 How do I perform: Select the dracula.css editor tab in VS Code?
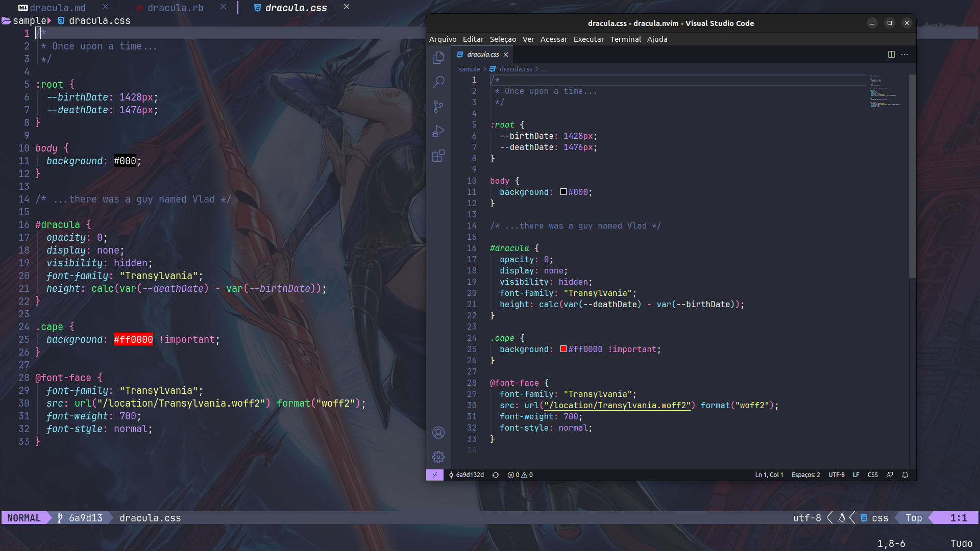[482, 55]
